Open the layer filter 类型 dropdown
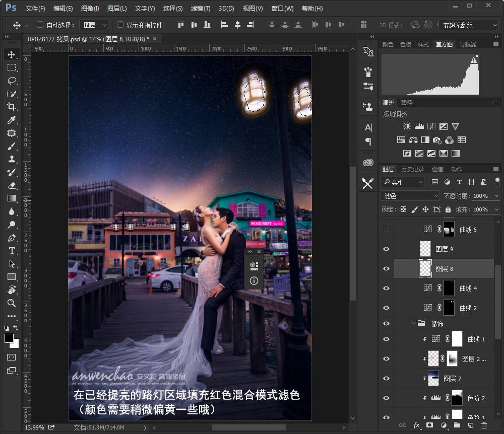Image resolution: width=504 pixels, height=434 pixels. coord(402,182)
